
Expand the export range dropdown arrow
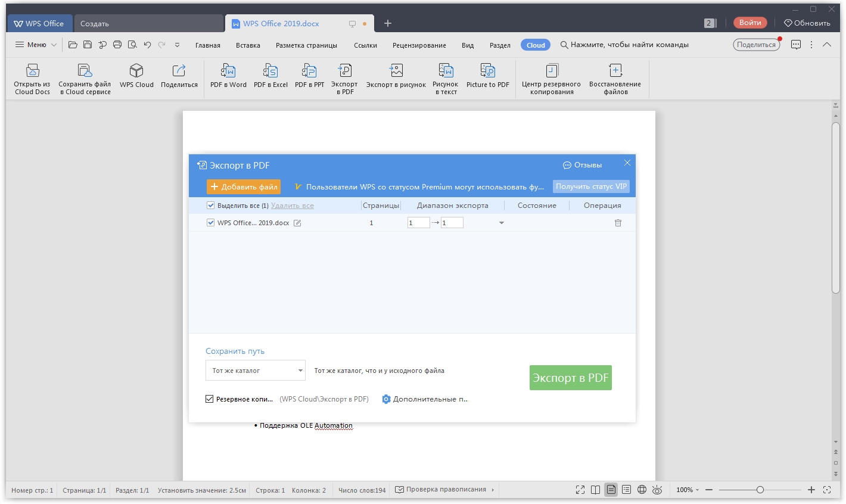click(x=501, y=223)
